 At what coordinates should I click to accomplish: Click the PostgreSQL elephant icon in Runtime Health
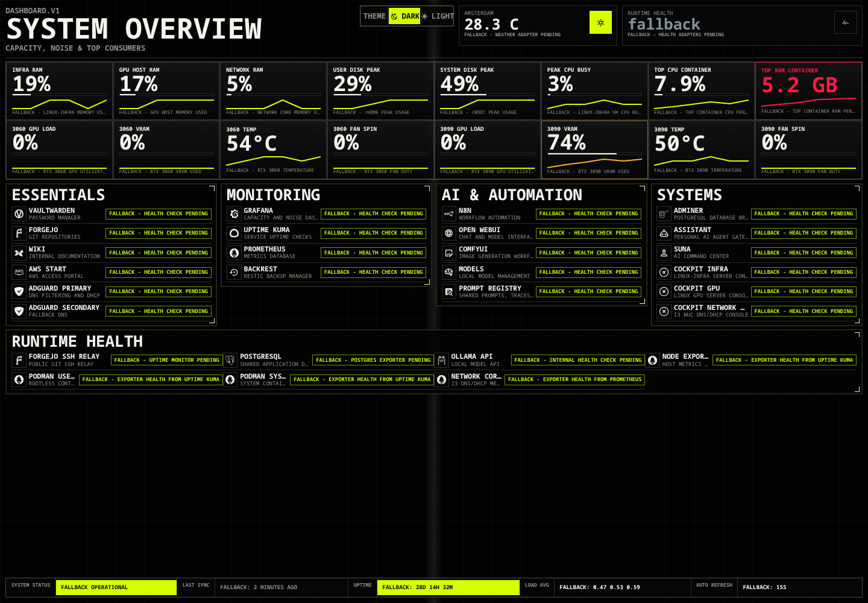pyautogui.click(x=230, y=360)
